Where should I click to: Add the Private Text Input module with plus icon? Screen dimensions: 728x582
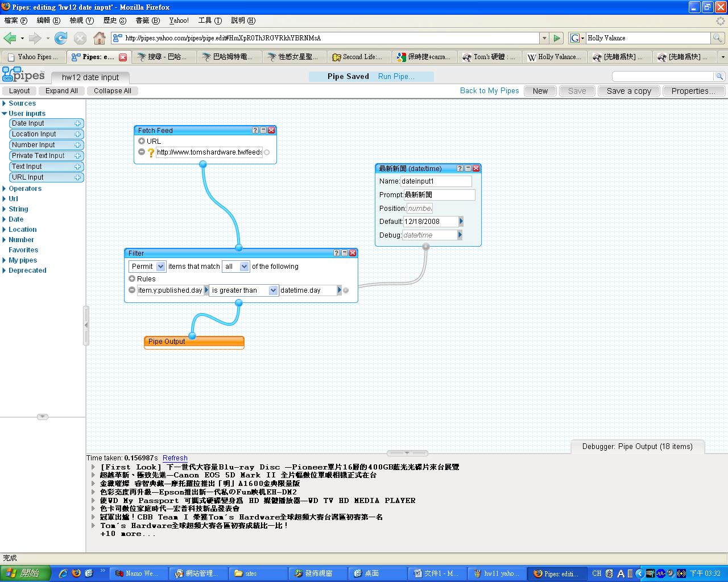(78, 156)
